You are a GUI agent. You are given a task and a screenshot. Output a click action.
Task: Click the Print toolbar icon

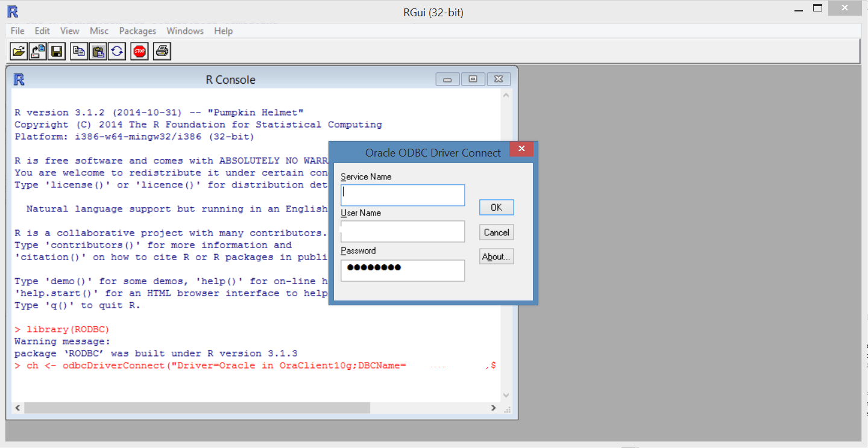click(x=162, y=51)
